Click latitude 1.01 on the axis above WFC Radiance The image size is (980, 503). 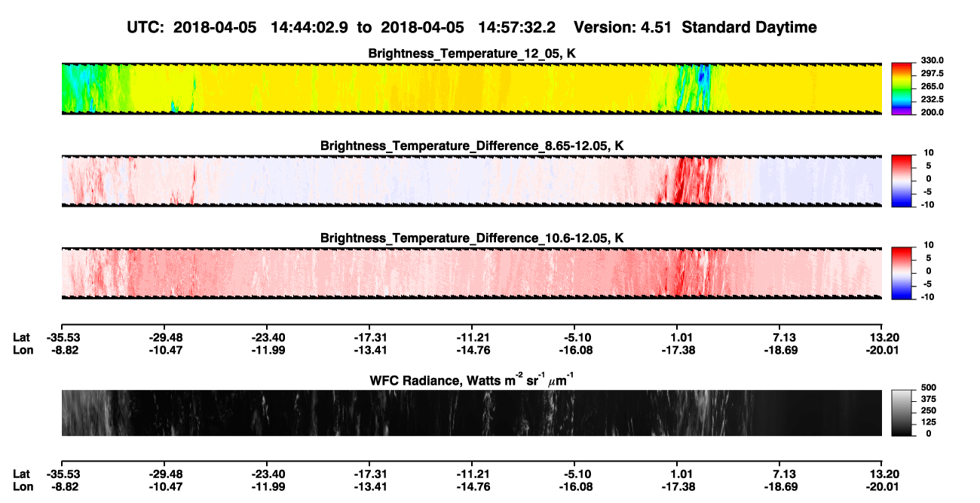coord(678,337)
